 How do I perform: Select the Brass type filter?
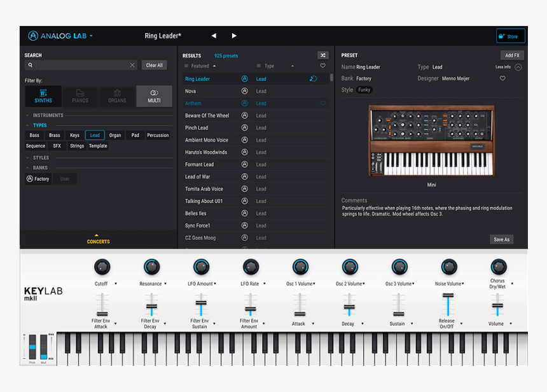[55, 135]
